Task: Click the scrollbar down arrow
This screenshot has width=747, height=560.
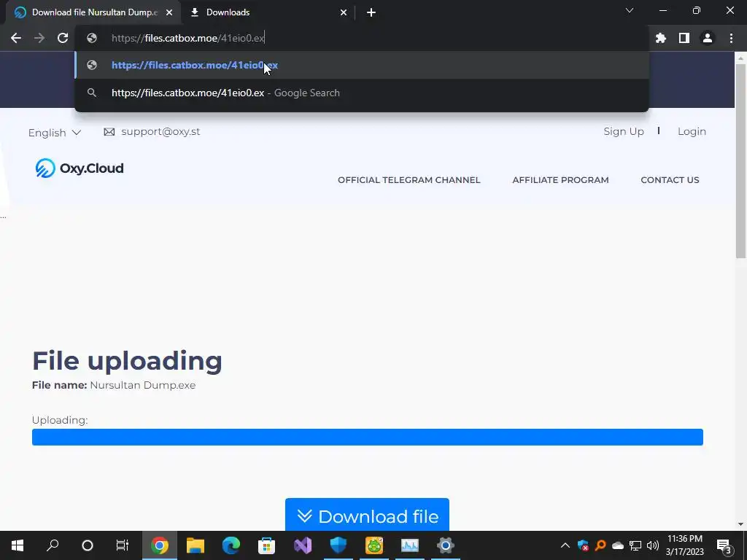Action: [740, 524]
